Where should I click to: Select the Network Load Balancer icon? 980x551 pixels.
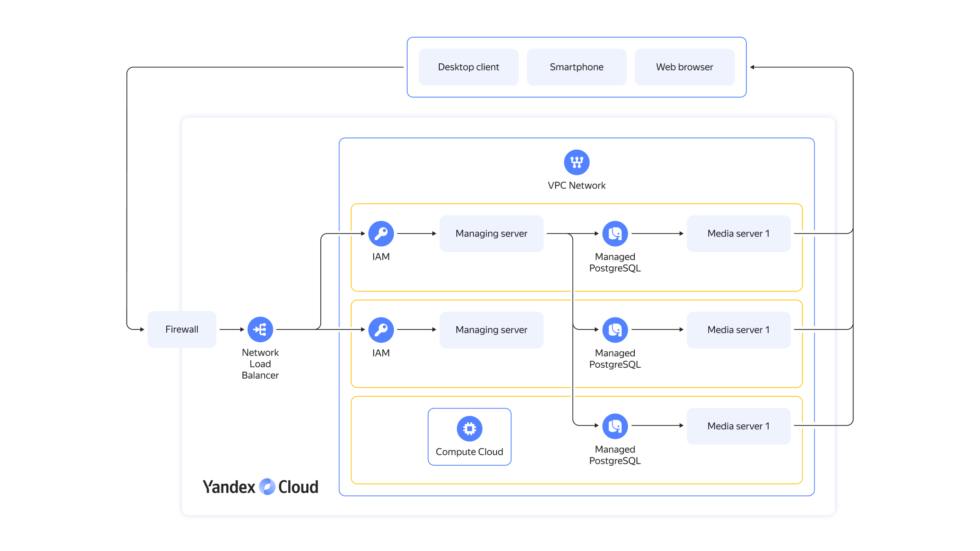[x=260, y=329]
